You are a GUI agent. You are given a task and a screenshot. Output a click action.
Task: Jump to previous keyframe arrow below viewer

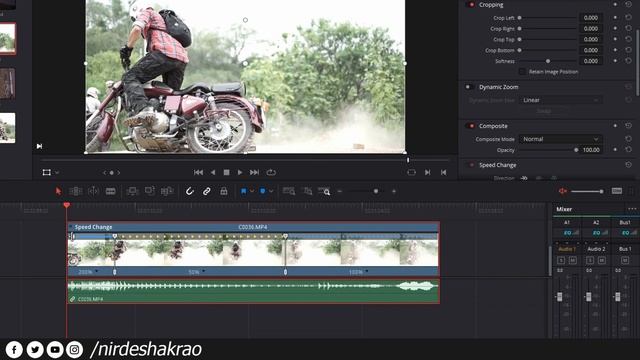click(x=105, y=173)
